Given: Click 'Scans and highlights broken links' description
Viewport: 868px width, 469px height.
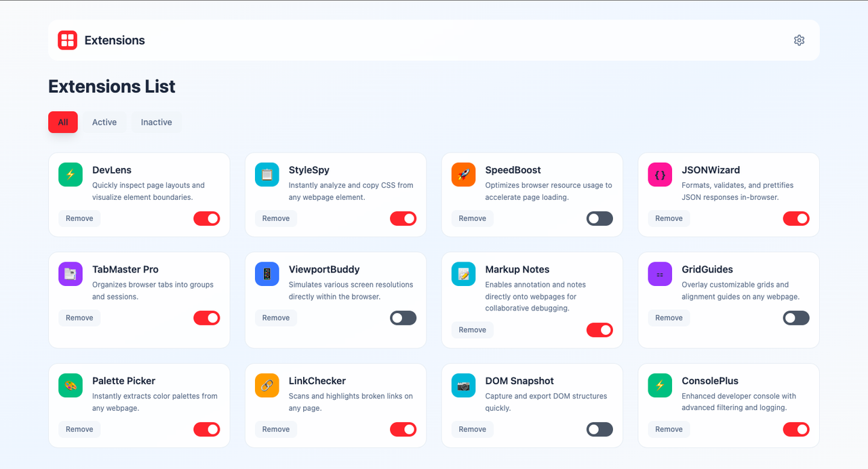Looking at the screenshot, I should [x=351, y=402].
